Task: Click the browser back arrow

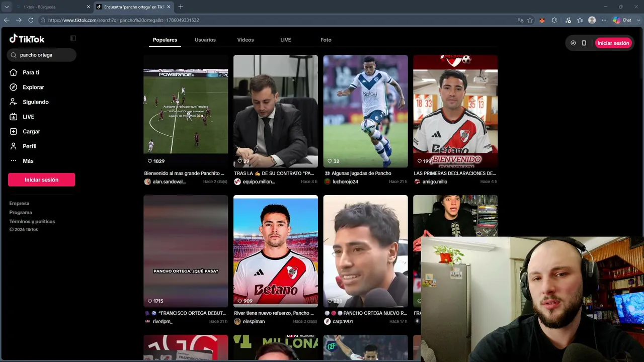Action: (x=7, y=20)
